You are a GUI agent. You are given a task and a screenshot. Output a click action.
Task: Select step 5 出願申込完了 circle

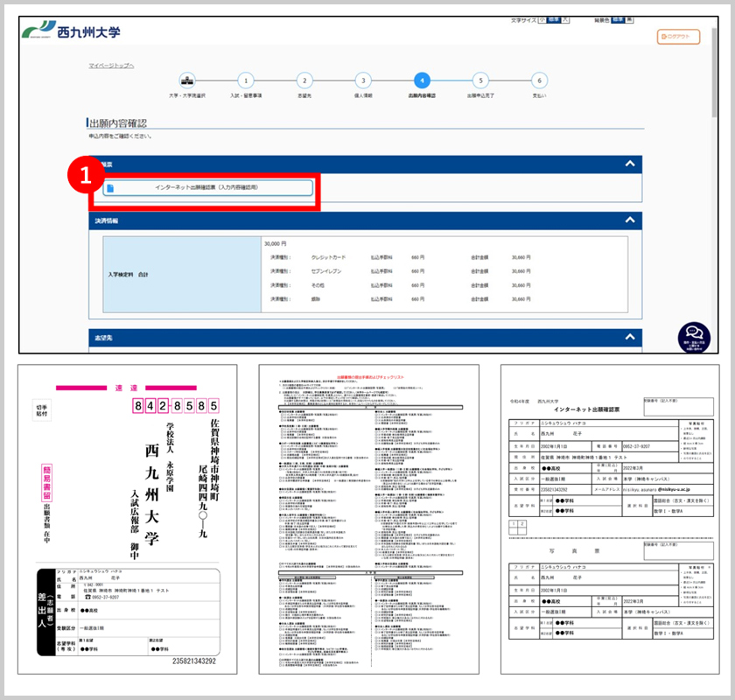coord(480,80)
